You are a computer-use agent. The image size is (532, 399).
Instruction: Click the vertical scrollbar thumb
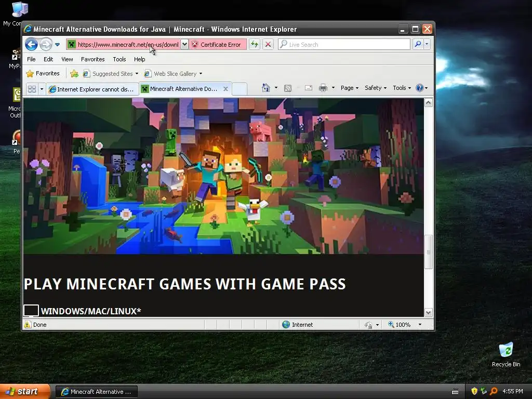[429, 252]
